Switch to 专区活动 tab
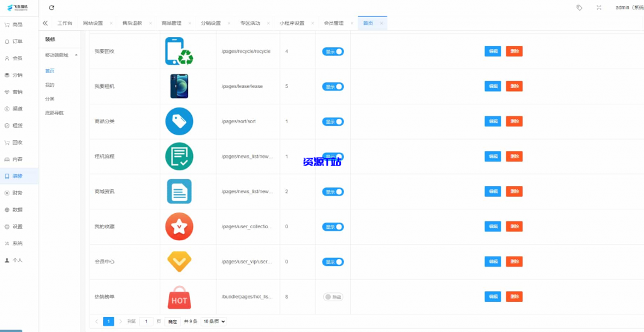The height and width of the screenshot is (332, 644). [x=250, y=23]
